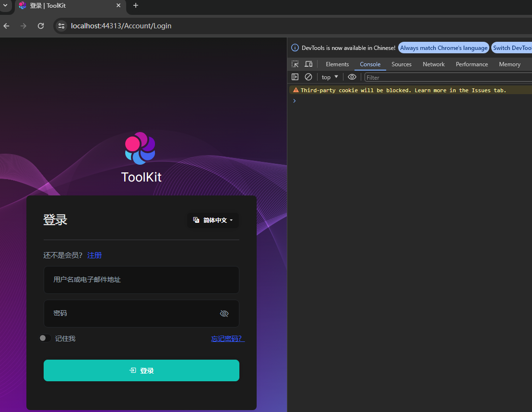Screen dimensions: 532x412
Task: Click the 忘记密码 forgot password link
Action: (227, 339)
